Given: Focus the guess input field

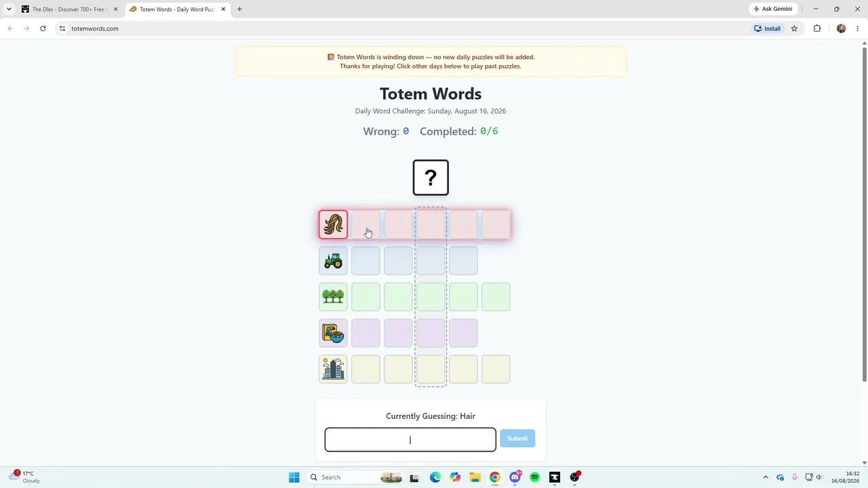Looking at the screenshot, I should (410, 439).
